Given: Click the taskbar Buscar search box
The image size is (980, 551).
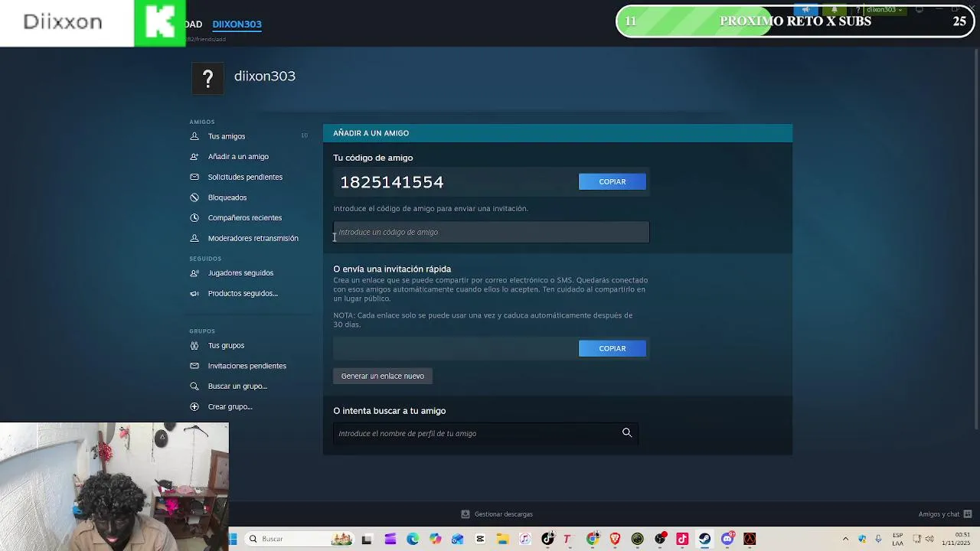Looking at the screenshot, I should point(301,539).
